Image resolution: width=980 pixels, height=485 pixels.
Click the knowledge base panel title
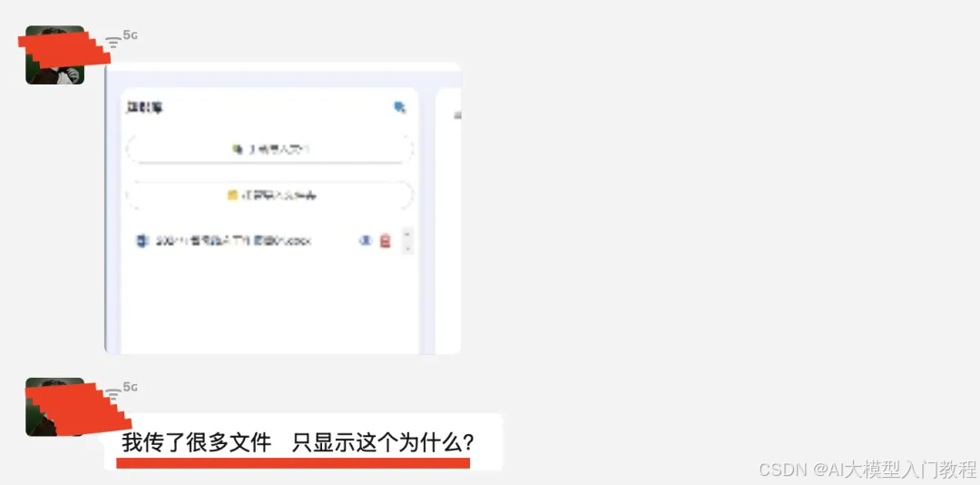144,108
